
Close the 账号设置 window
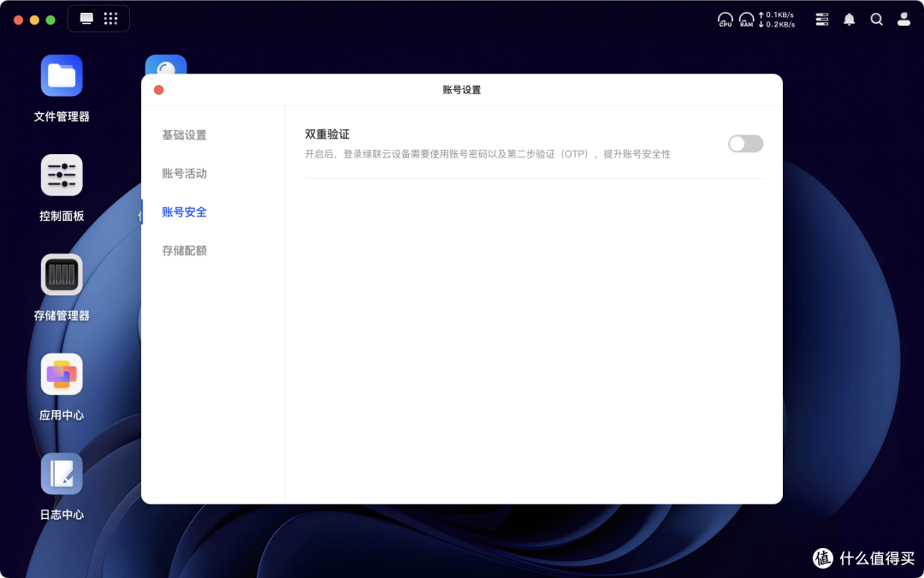click(x=158, y=90)
